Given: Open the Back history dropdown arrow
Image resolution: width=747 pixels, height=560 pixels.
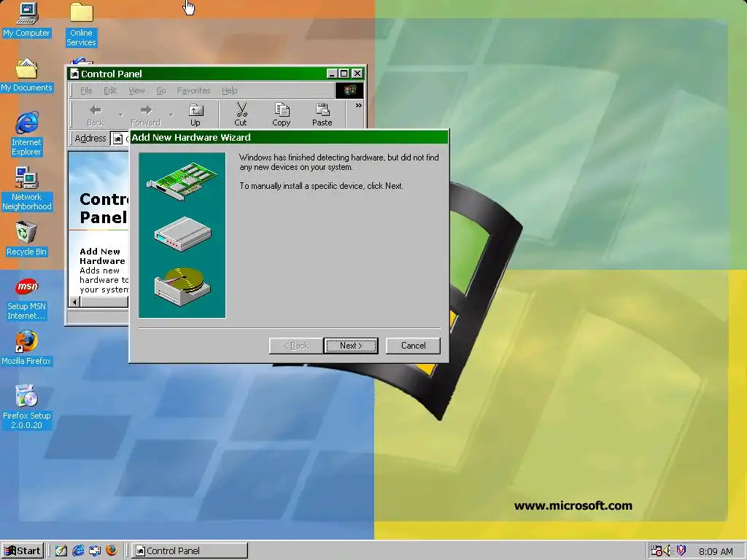Looking at the screenshot, I should tap(120, 114).
